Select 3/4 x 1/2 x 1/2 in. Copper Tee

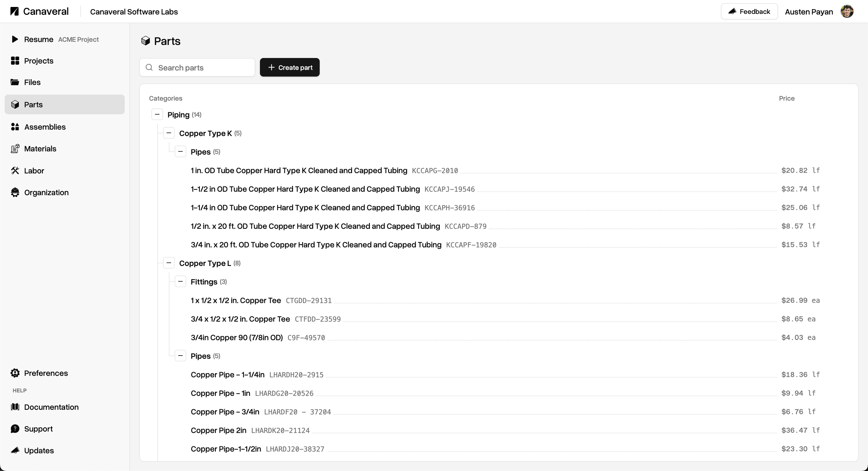[x=505, y=319]
